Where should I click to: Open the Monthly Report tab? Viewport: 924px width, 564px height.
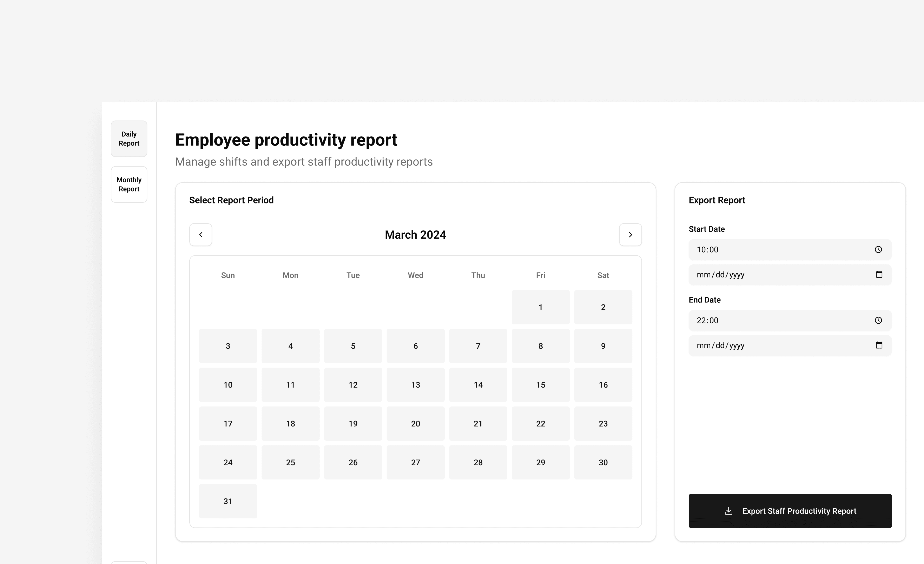tap(129, 184)
